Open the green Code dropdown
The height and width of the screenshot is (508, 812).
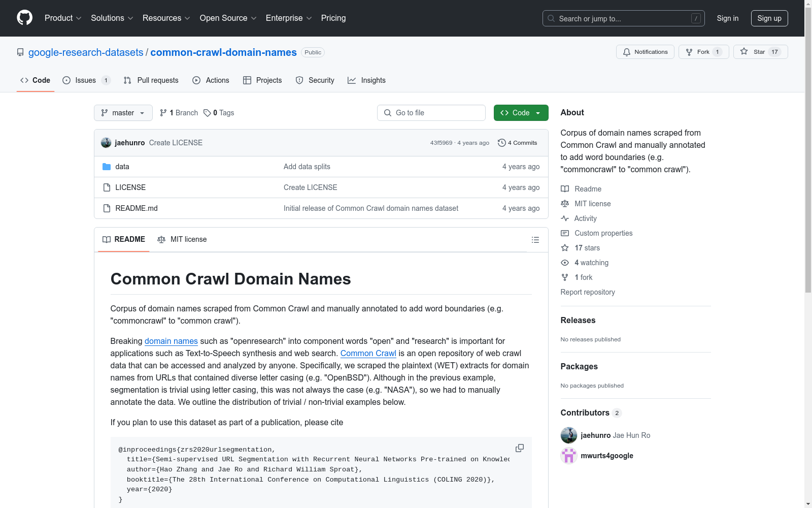(x=521, y=113)
